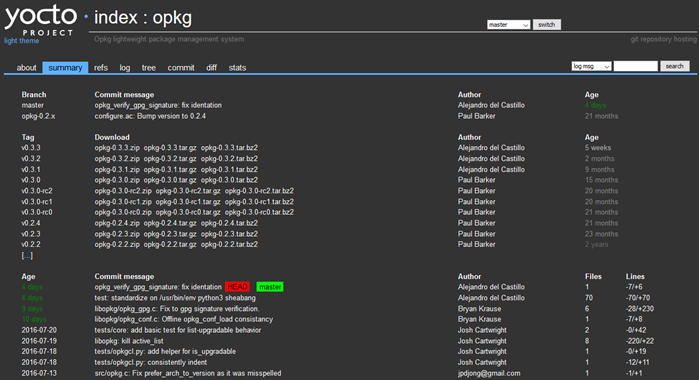Screen dimensions: 700x380
Task: Open commit 'libopkg: kill active_list'
Action: 129,341
